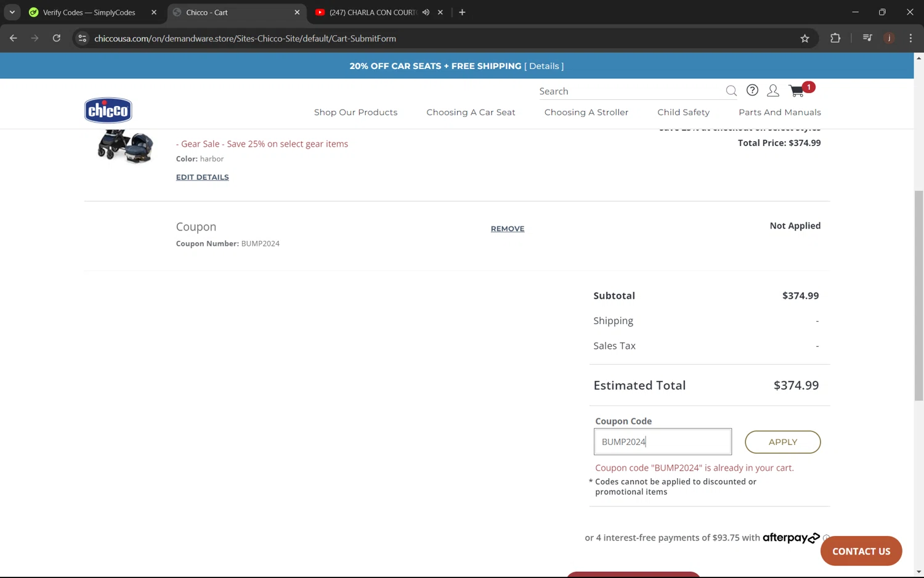Open the browser extensions icon
Screen dimensions: 924x578
835,38
